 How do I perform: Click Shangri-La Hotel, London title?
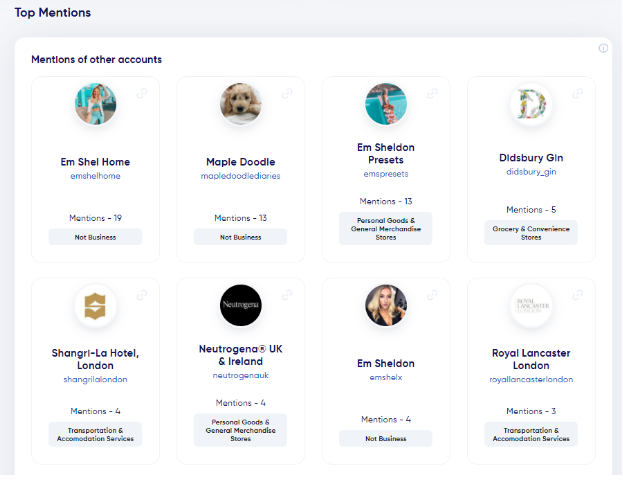tap(95, 359)
